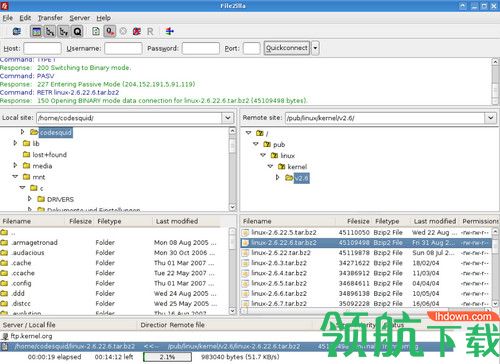Click the Refresh file lists icon
The image size is (500, 364).
96,32
